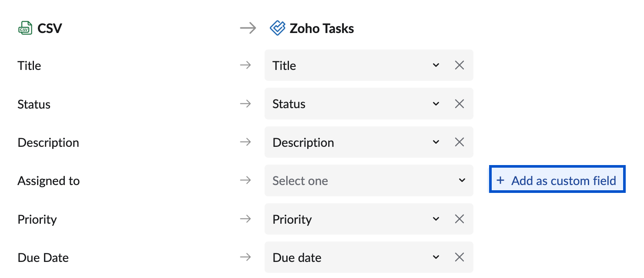Viewport: 644px width, 278px height.
Task: Clear the Status field mapping
Action: point(459,104)
